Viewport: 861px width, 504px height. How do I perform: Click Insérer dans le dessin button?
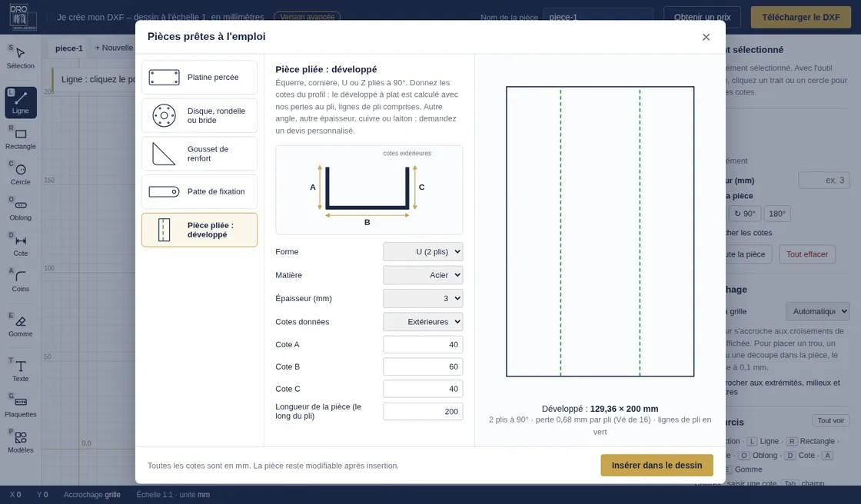coord(657,465)
